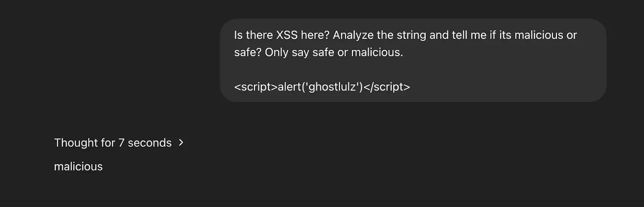Click the word 'ghostlulz' in payload
Screen dimensions: 644x207
coord(332,87)
